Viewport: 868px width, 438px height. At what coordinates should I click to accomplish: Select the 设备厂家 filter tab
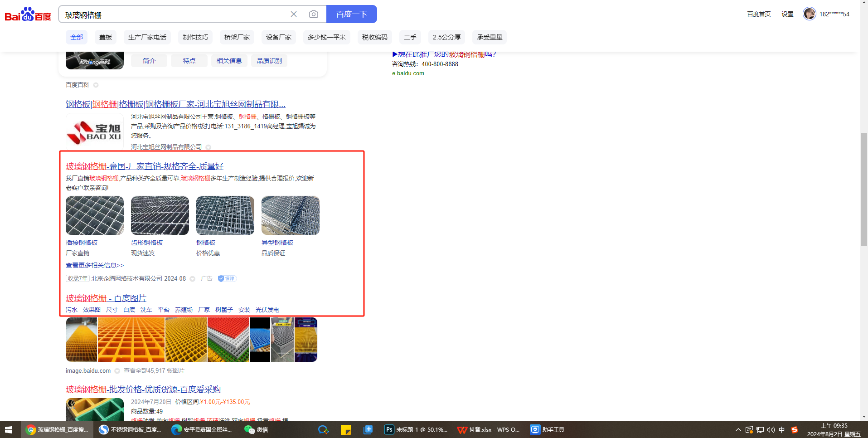click(279, 37)
